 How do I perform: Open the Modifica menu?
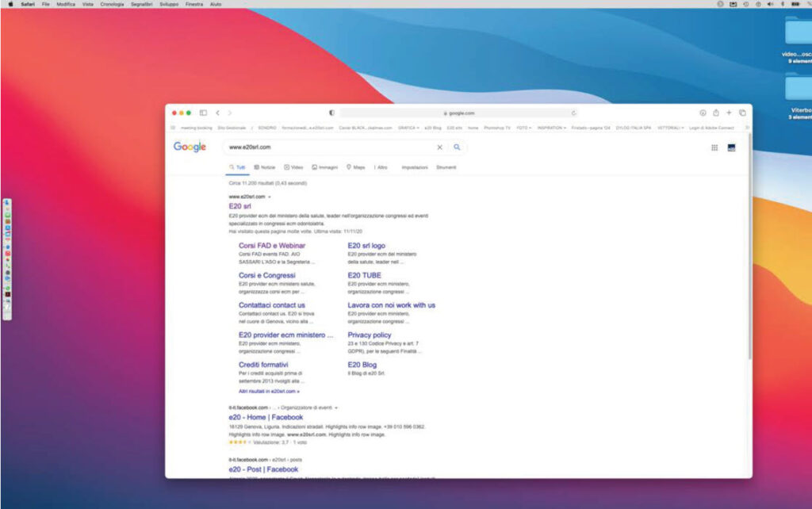tap(66, 4)
